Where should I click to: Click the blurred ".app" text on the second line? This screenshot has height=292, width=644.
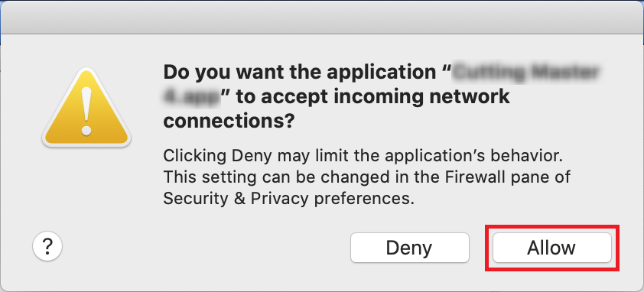191,98
